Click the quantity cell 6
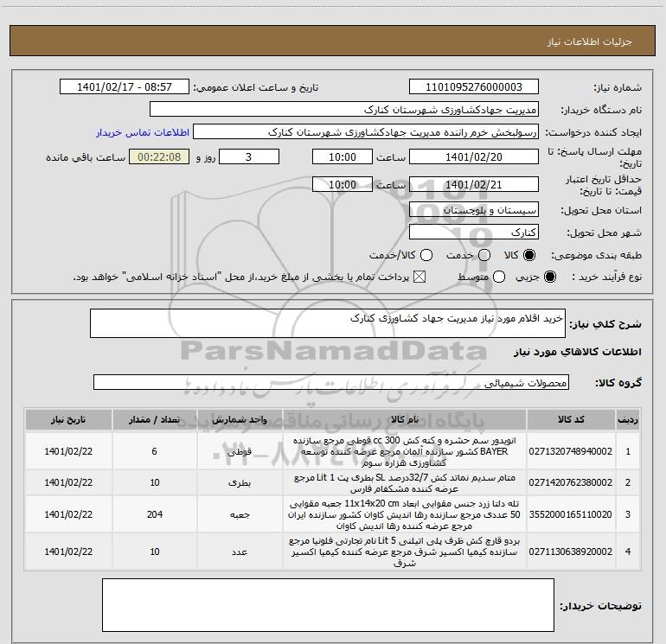 155,451
